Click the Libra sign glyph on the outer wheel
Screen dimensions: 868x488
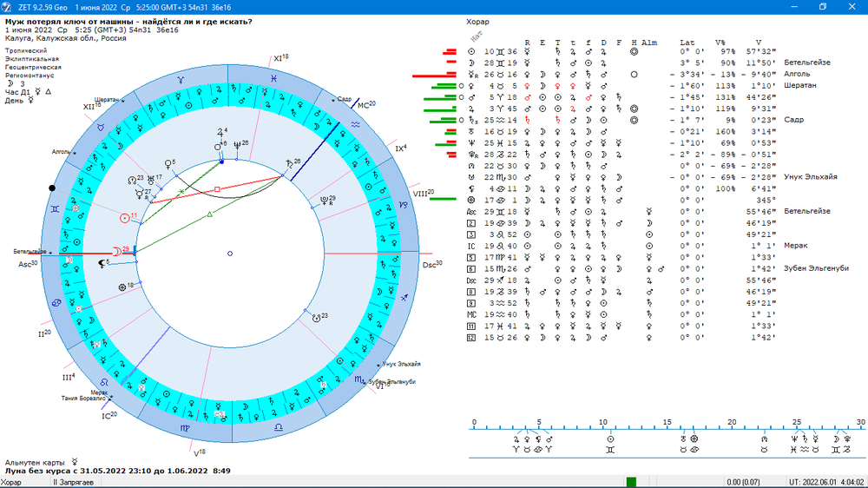point(279,427)
